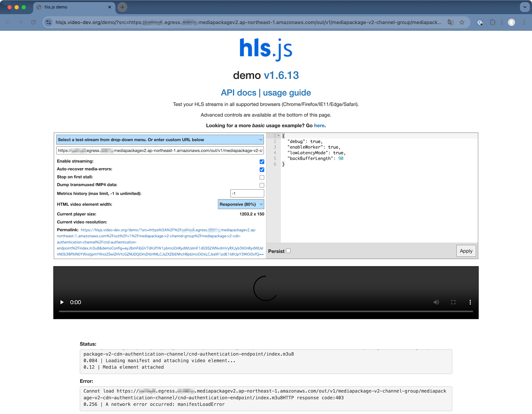The width and height of the screenshot is (532, 414).
Task: Open a new browser tab
Action: click(x=122, y=7)
